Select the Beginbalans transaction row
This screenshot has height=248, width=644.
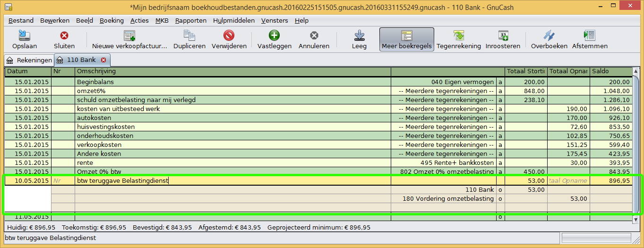click(x=318, y=82)
